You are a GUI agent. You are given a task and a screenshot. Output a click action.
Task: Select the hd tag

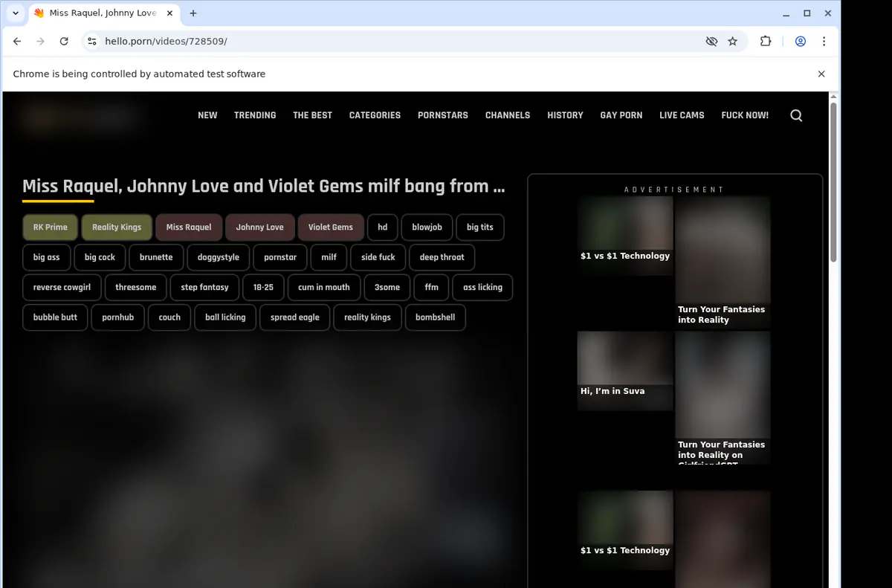(383, 227)
